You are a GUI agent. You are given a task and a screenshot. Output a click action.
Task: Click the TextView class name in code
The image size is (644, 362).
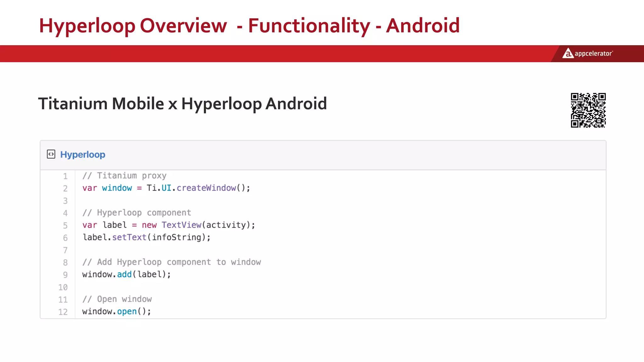tap(181, 225)
